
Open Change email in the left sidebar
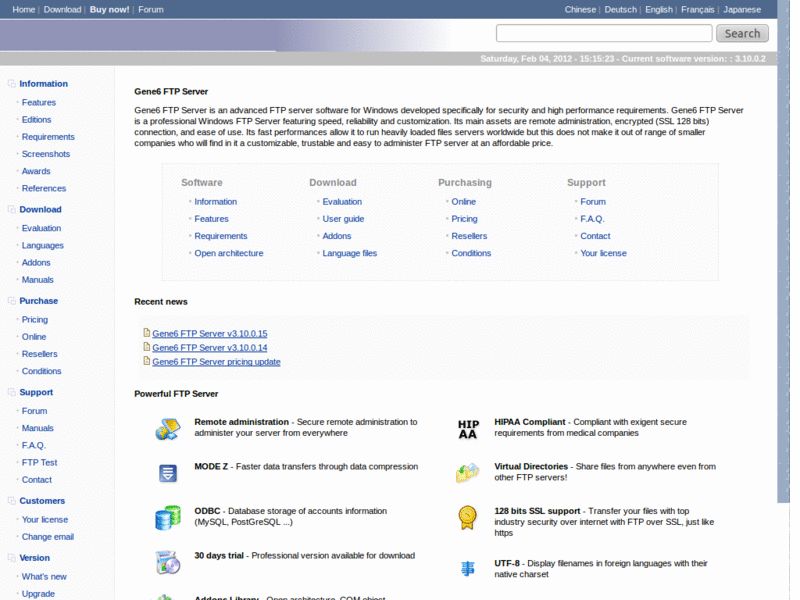point(47,537)
